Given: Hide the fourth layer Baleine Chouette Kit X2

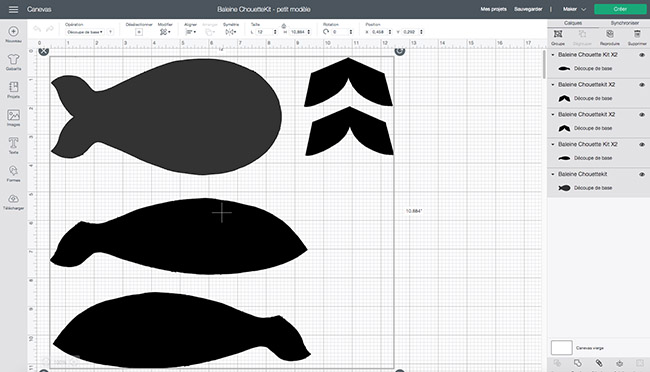Looking at the screenshot, I should click(642, 144).
